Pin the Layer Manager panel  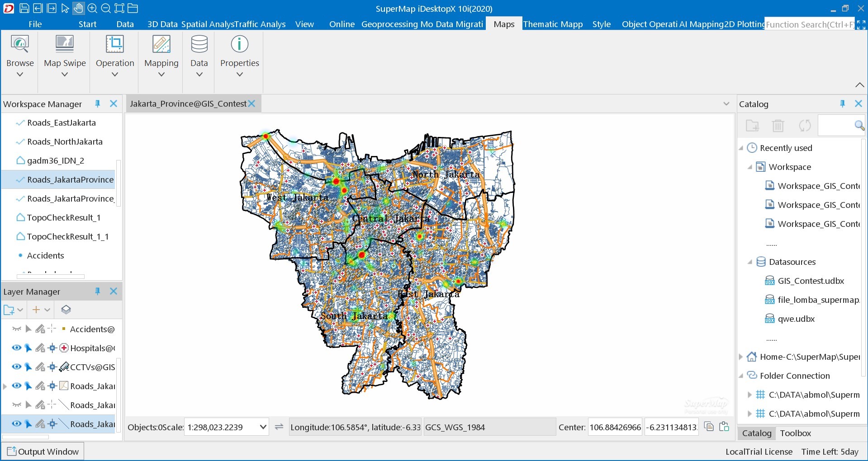point(97,292)
